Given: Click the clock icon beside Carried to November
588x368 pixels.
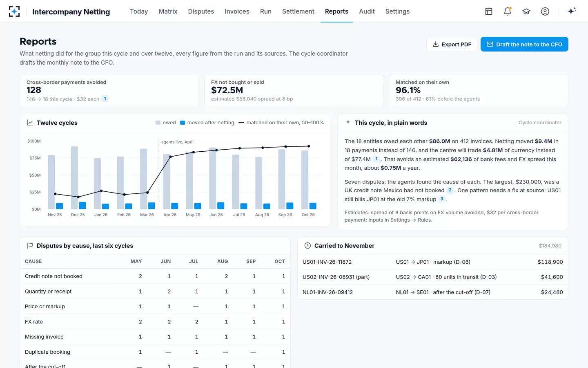Looking at the screenshot, I should tap(307, 246).
